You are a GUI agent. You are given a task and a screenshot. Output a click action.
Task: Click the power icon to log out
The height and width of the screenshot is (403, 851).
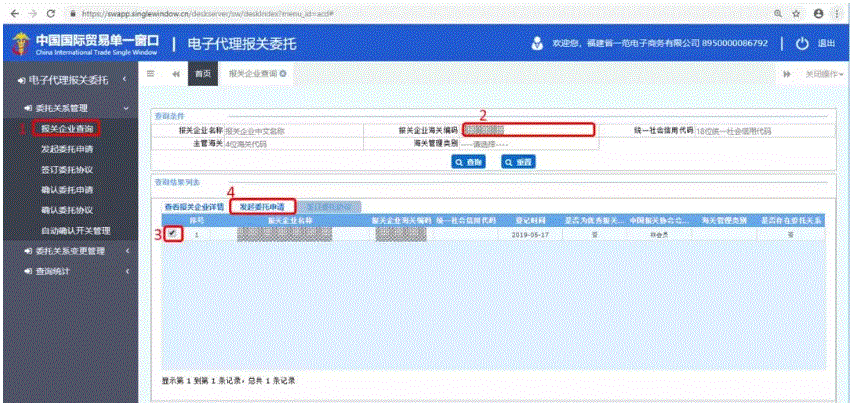(x=802, y=44)
